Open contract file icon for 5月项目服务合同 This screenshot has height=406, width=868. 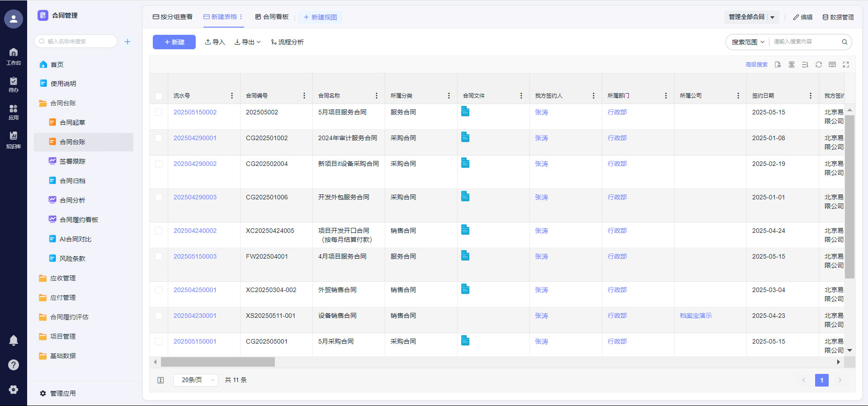465,111
